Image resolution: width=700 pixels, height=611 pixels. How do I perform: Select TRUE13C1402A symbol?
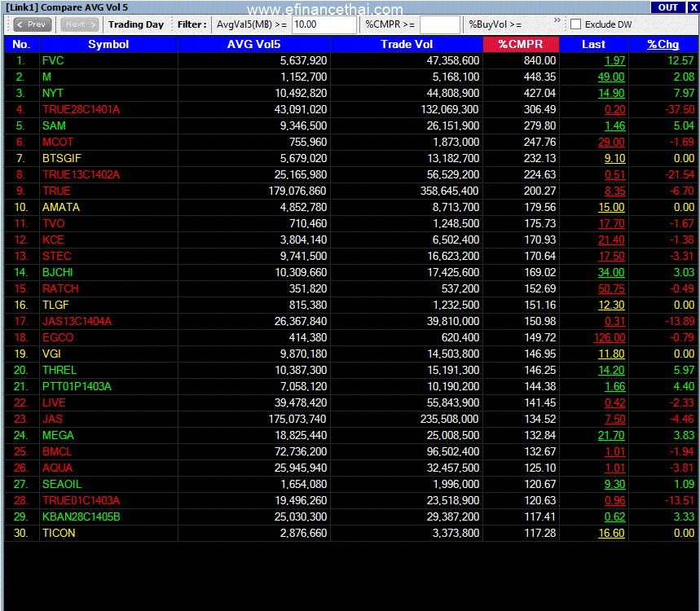coord(81,174)
